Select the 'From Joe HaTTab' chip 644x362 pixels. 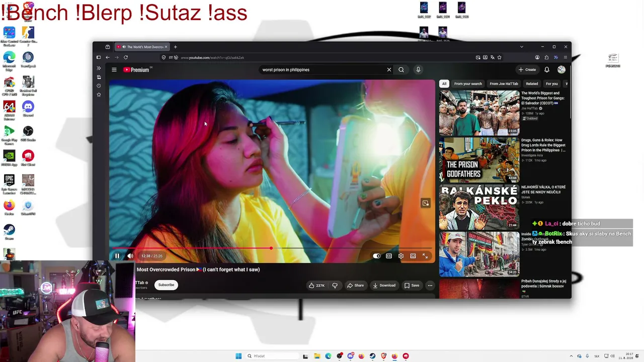coord(504,84)
